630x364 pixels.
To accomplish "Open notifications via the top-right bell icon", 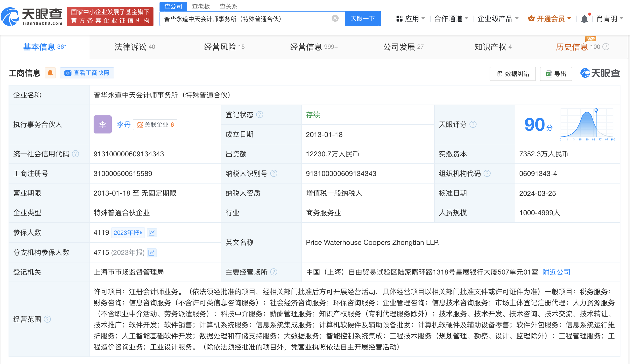I will click(x=584, y=18).
